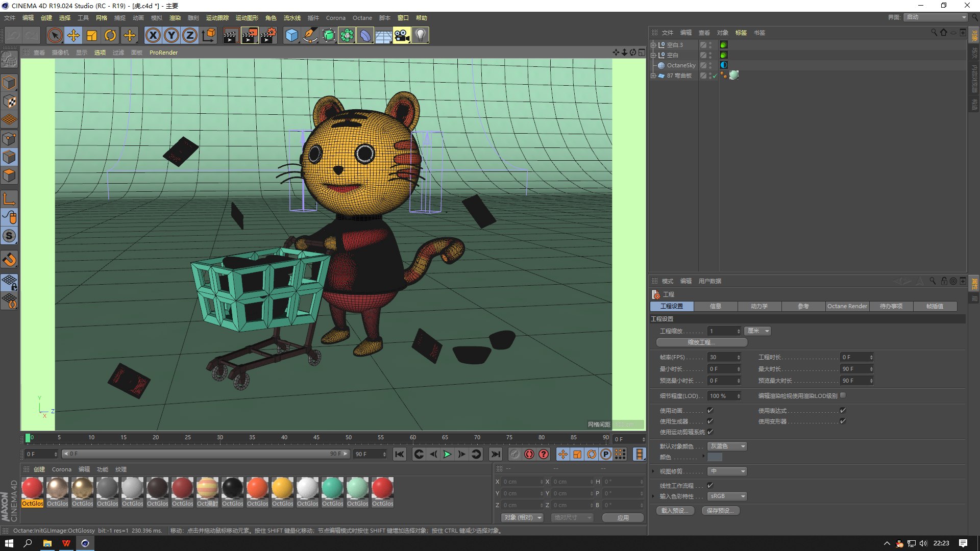Open the spline Pen tool
Viewport: 980px width, 551px height.
(x=310, y=35)
